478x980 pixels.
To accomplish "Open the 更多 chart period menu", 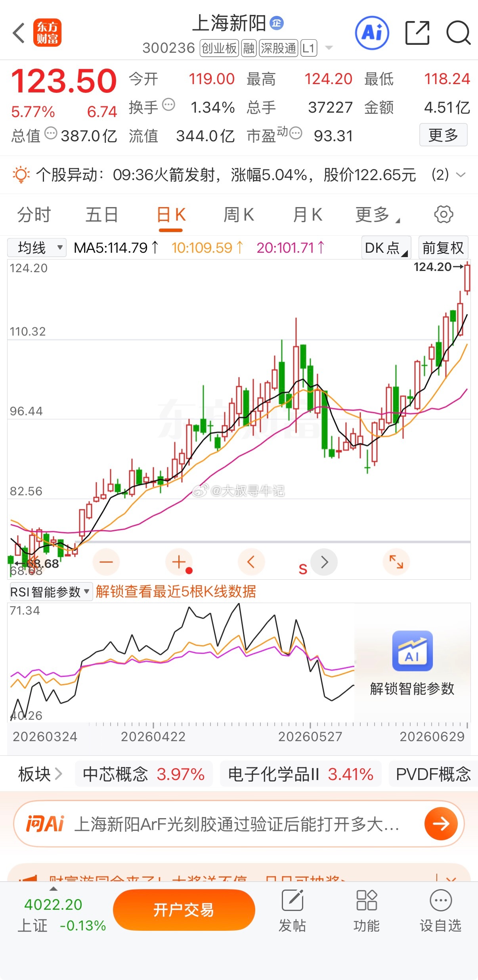I will pyautogui.click(x=377, y=215).
